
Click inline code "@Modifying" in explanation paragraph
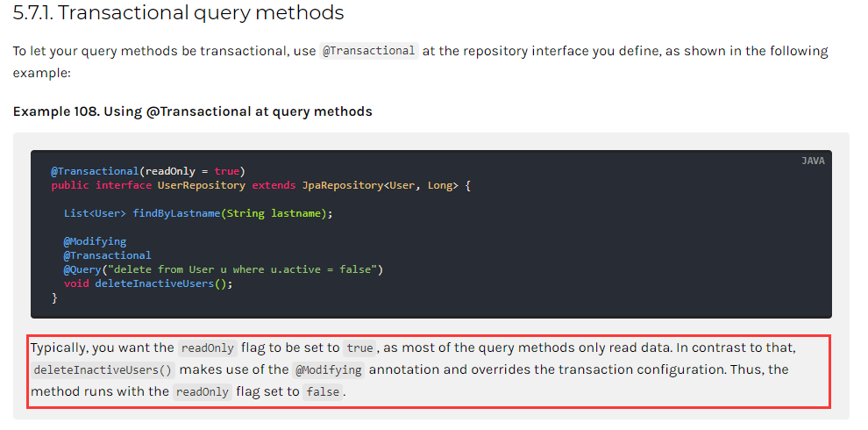click(x=328, y=370)
